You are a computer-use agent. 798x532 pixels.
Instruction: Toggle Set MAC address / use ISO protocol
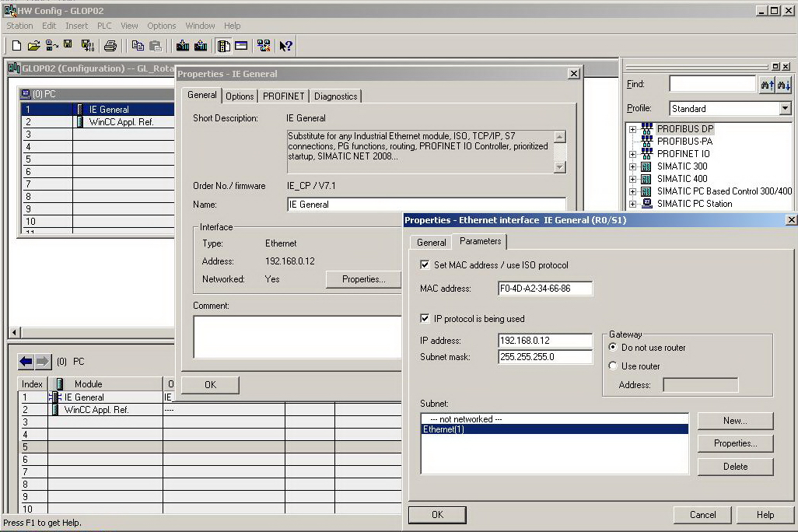pyautogui.click(x=425, y=264)
